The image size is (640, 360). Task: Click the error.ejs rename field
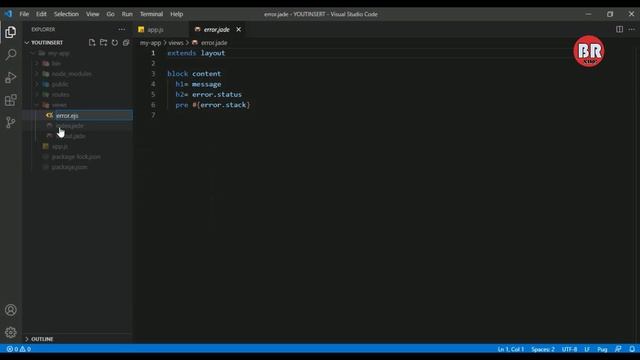[x=93, y=116]
